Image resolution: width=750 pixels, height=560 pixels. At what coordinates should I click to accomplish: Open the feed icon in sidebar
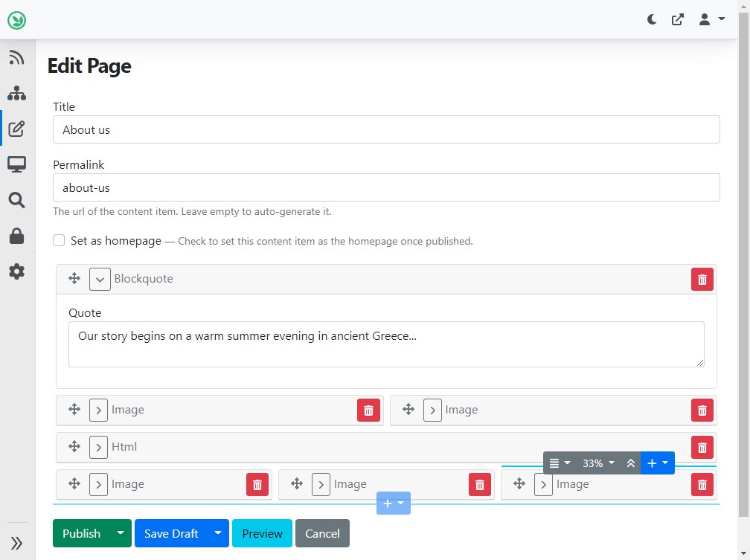(16, 57)
